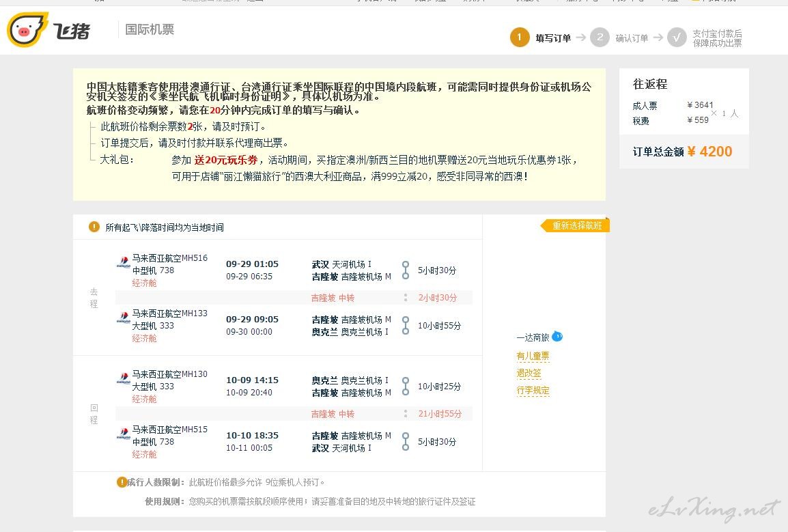Click departure time 10-09 14:15
788x532 pixels.
click(x=252, y=380)
